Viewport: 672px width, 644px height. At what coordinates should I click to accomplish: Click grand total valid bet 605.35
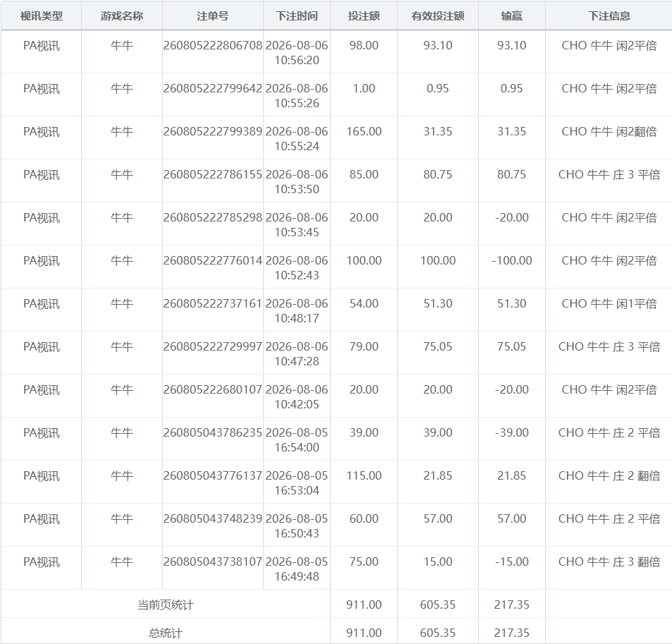click(x=438, y=633)
